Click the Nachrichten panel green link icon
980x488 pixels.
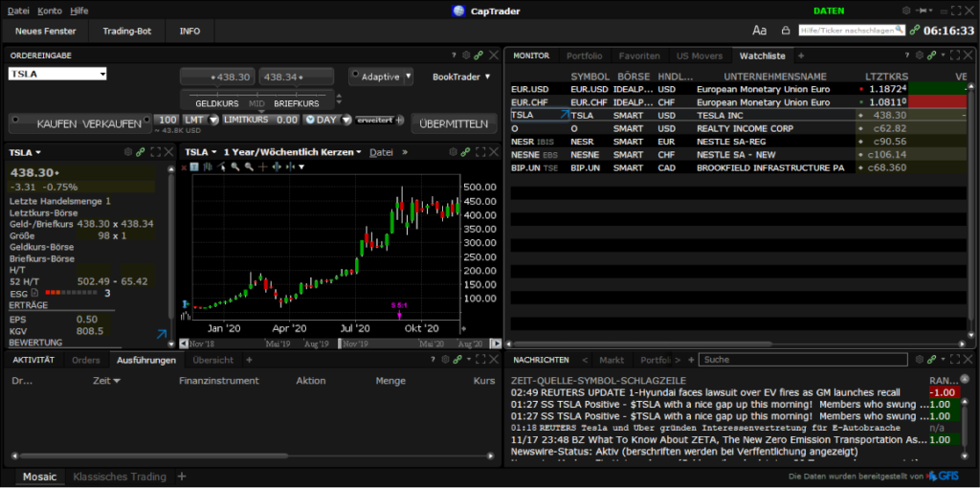point(932,359)
